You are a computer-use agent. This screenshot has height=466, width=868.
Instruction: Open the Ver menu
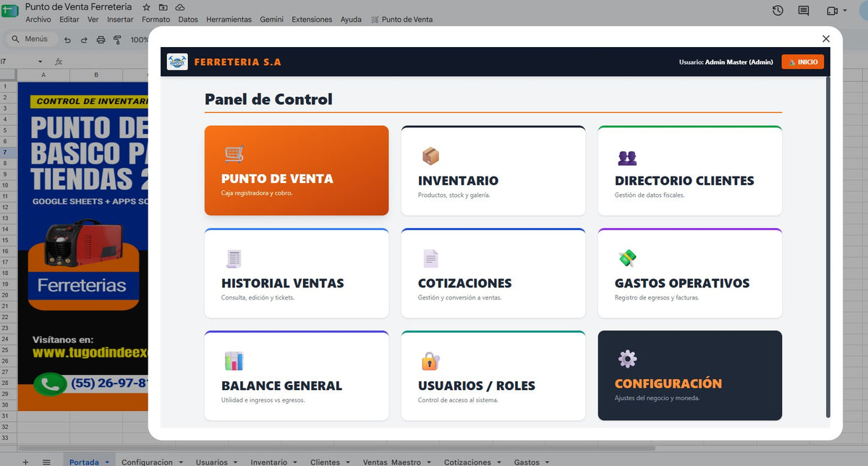(x=93, y=20)
